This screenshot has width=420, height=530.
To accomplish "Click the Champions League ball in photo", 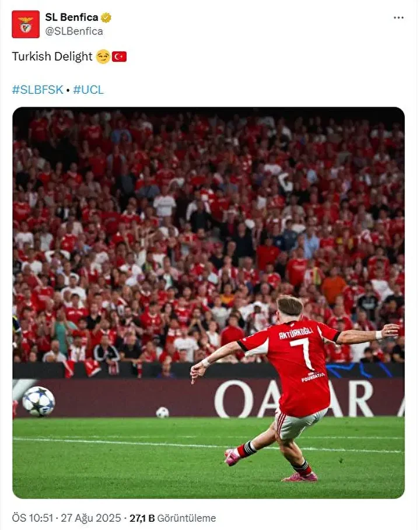I will click(x=38, y=401).
